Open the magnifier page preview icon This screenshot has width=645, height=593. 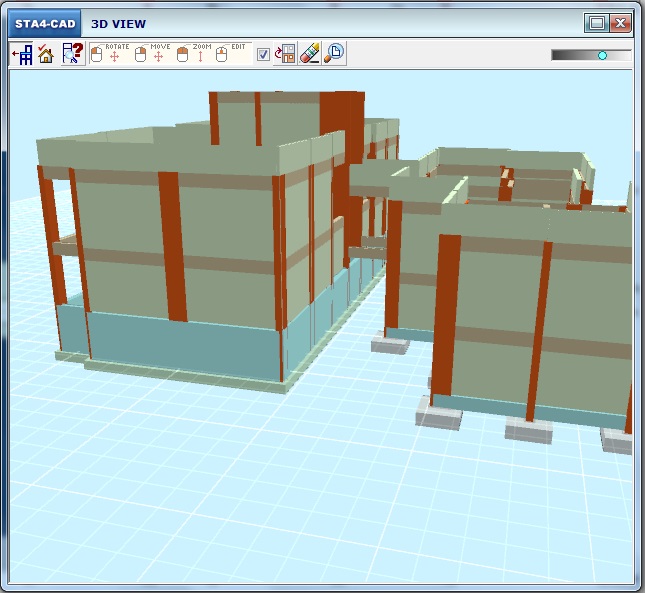pyautogui.click(x=334, y=55)
